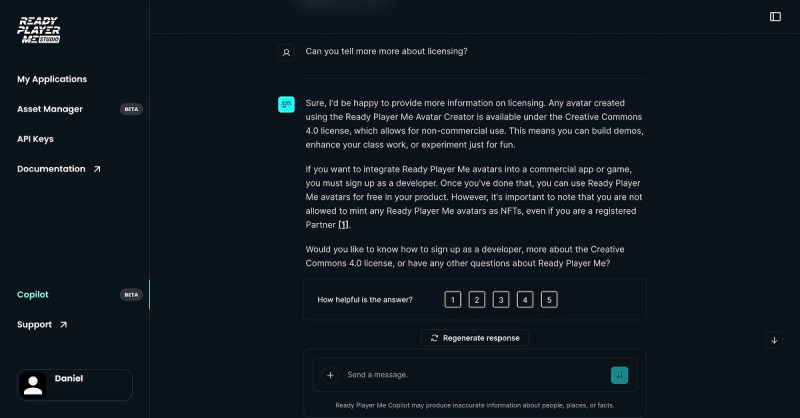Click the plus attachment icon in message box

(x=330, y=375)
